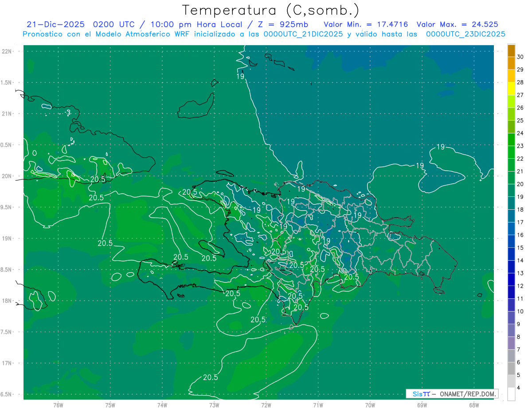This screenshot has height=411, width=532.
Task: Select white swatch at bottom of color scale
Action: pyautogui.click(x=511, y=394)
